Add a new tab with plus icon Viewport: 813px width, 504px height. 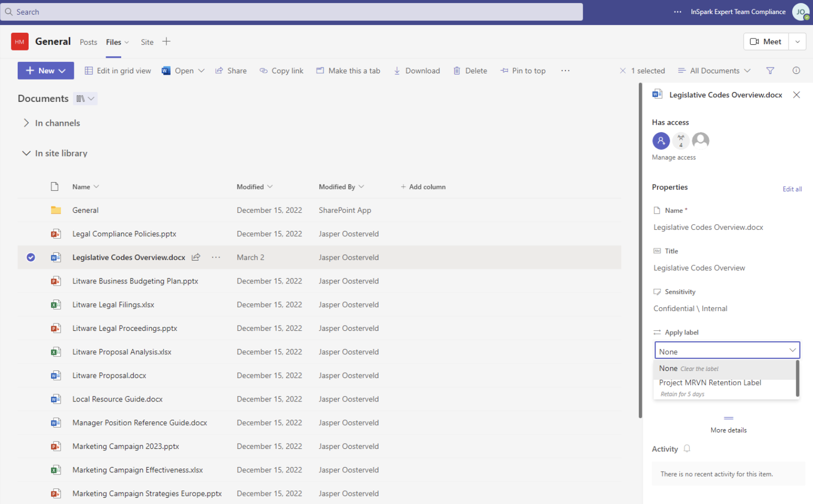(166, 42)
